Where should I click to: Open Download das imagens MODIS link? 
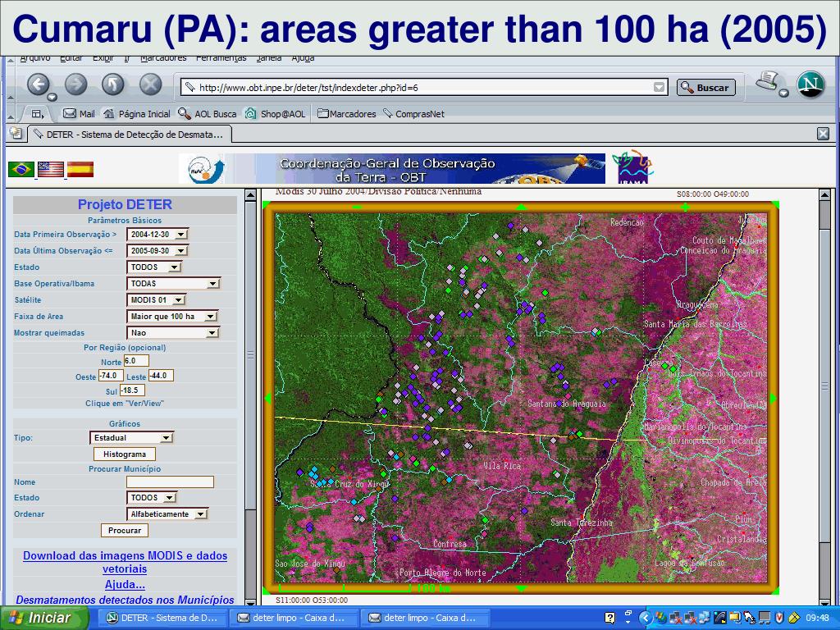125,562
